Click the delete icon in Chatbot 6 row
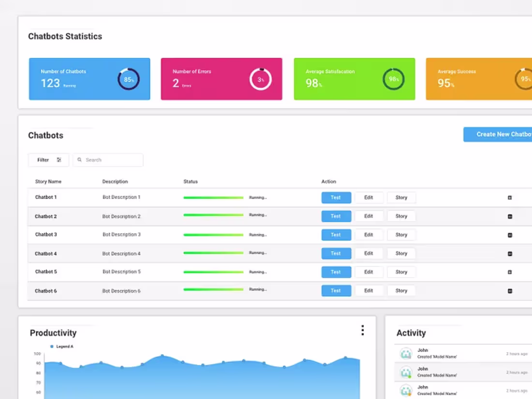This screenshot has width=532, height=399. click(510, 291)
